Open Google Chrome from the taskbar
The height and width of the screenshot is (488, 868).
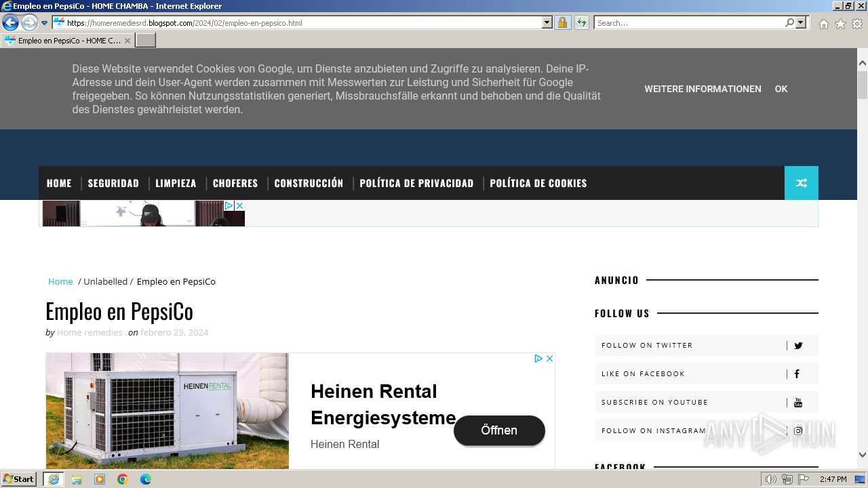pos(123,479)
